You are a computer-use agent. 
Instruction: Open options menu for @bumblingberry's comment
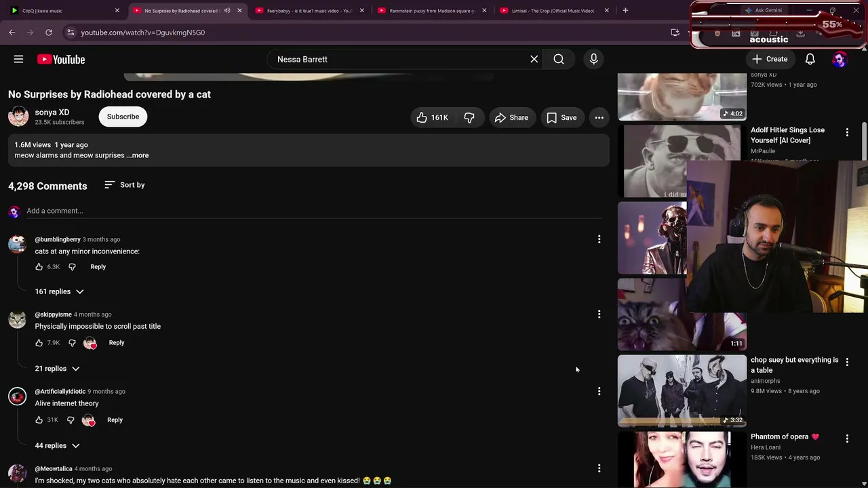click(x=599, y=239)
